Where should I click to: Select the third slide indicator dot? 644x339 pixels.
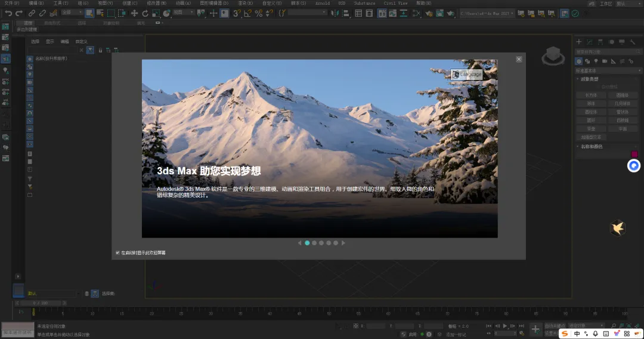[x=321, y=243]
